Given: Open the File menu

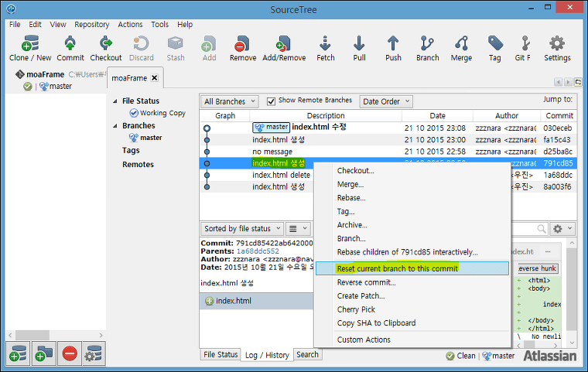Looking at the screenshot, I should [15, 25].
